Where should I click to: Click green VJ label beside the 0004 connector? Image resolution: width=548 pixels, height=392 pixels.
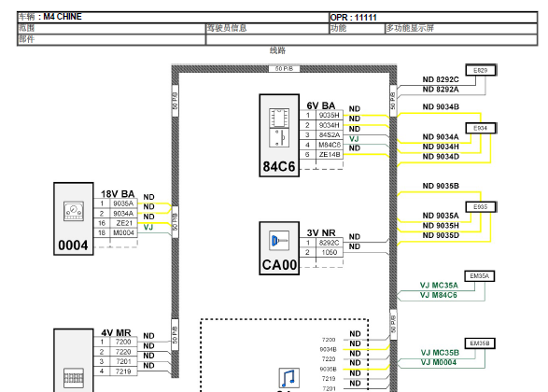click(x=148, y=227)
